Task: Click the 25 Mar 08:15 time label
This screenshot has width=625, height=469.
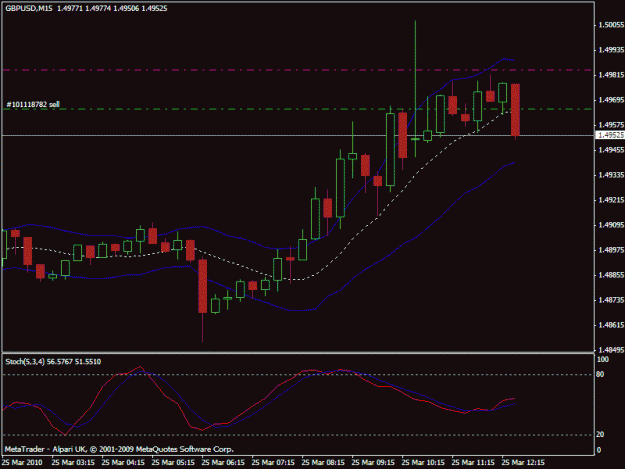Action: [323, 463]
